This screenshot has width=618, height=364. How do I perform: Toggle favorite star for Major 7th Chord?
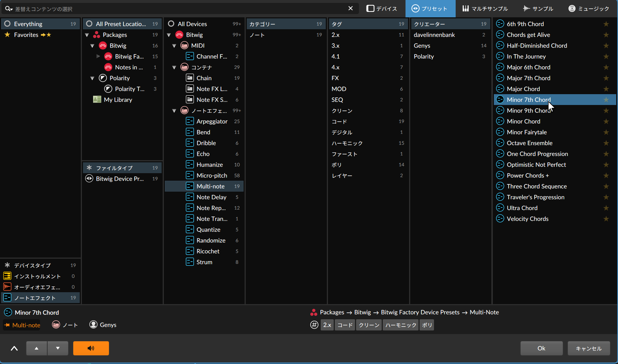[606, 78]
